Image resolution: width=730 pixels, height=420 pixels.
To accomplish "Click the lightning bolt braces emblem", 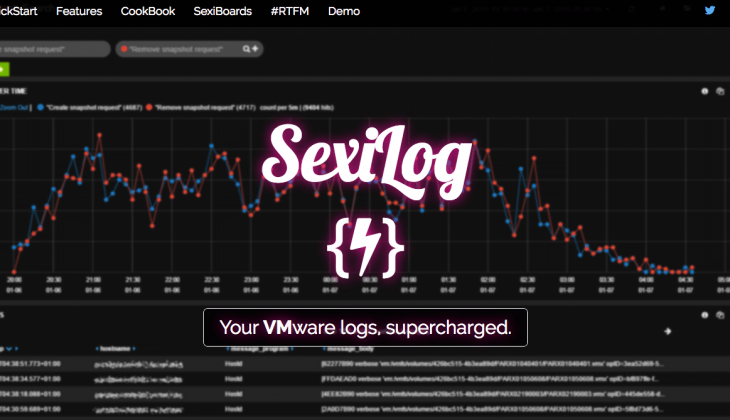I will [365, 248].
